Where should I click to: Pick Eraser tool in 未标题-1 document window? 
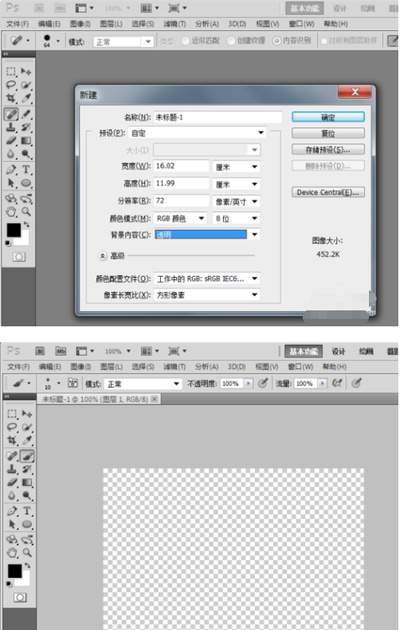(12, 482)
